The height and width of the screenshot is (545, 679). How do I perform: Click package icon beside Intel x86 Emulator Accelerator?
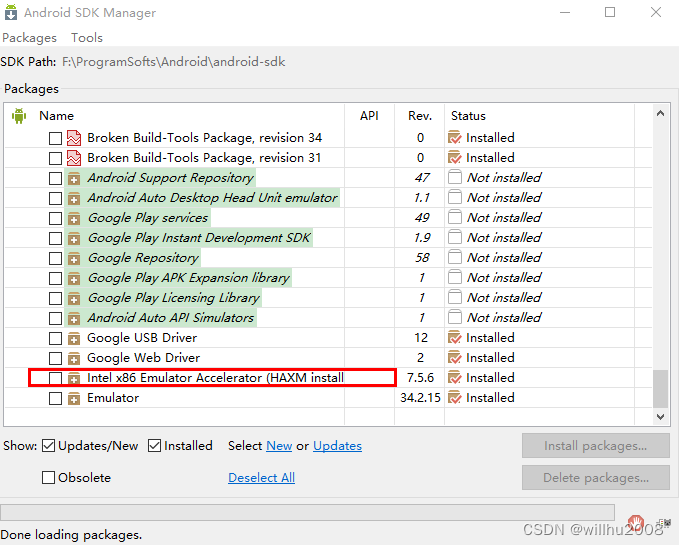(74, 378)
